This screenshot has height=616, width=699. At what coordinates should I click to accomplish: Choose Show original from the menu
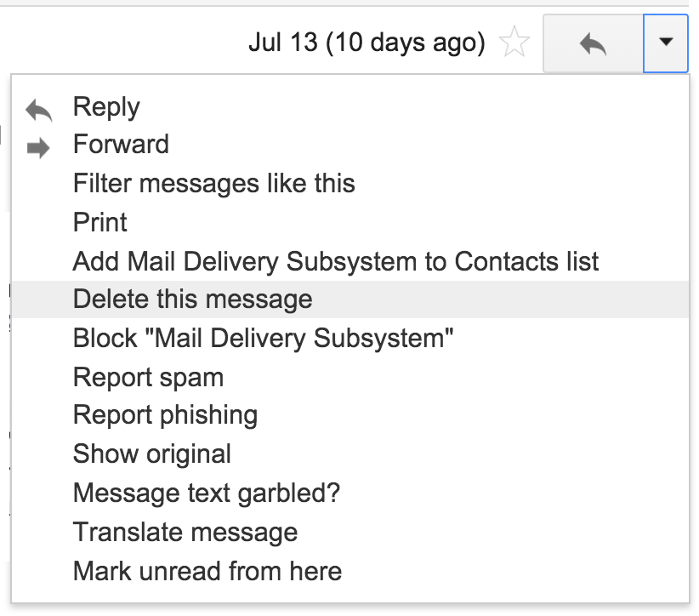[x=151, y=454]
